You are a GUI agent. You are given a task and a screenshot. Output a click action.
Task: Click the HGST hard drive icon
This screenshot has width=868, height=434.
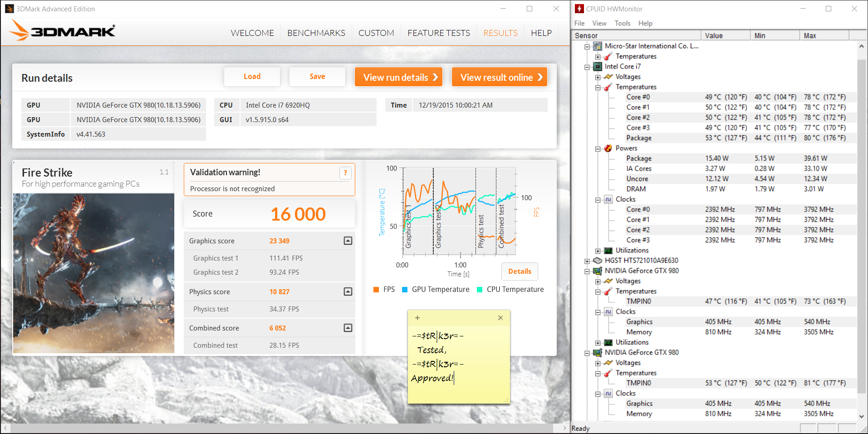click(x=598, y=260)
